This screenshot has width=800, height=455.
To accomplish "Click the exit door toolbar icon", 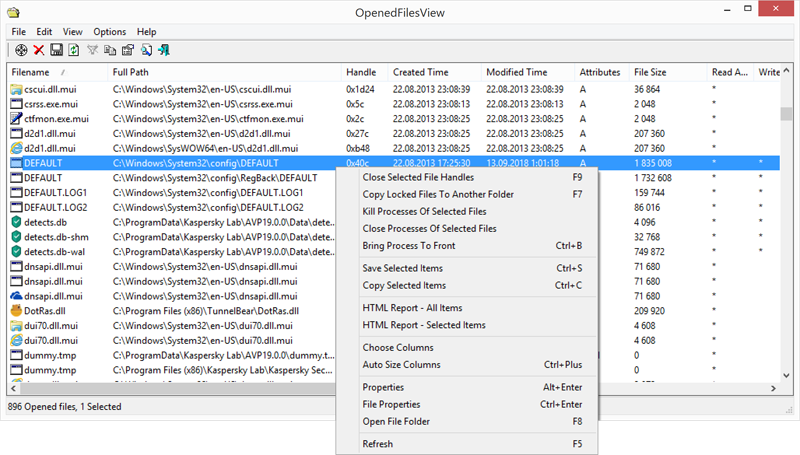I will (164, 50).
